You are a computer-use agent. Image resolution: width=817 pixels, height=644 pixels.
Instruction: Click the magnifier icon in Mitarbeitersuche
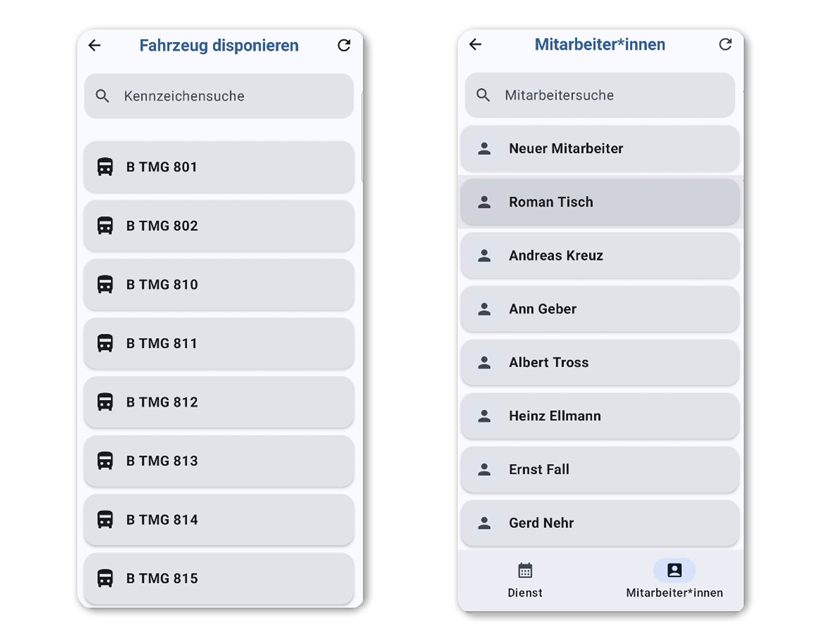point(484,96)
